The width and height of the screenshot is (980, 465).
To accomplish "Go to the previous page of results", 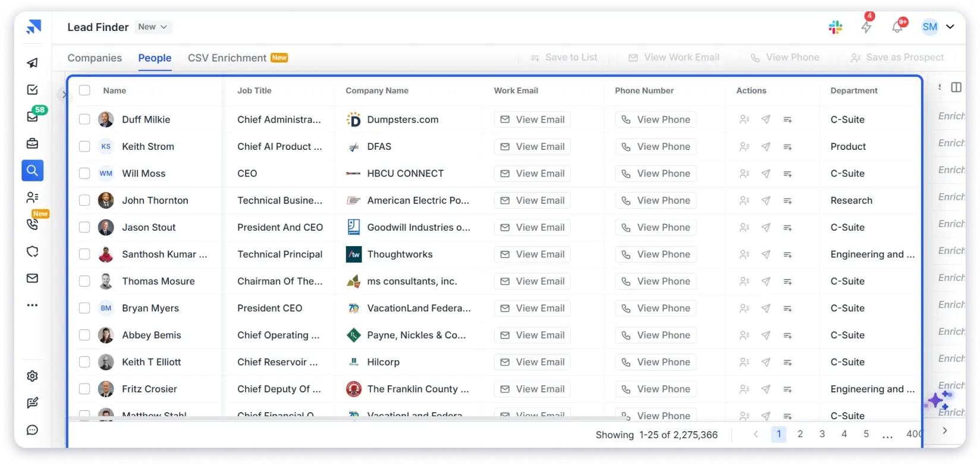I will (756, 434).
